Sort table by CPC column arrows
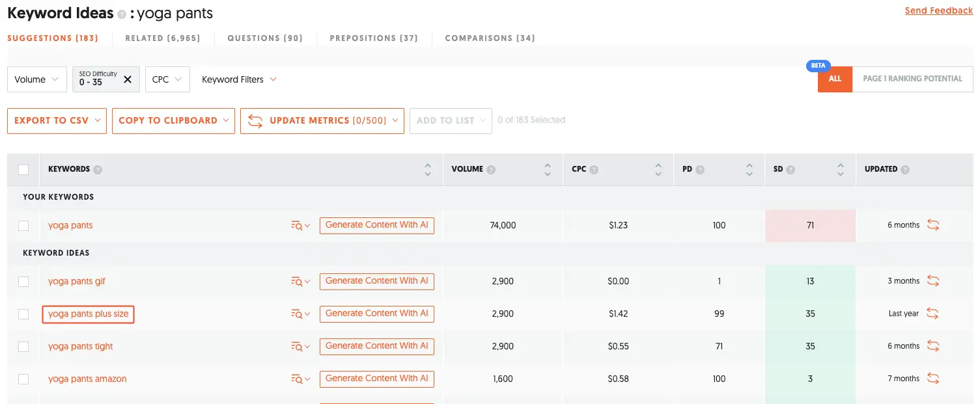 (x=658, y=169)
